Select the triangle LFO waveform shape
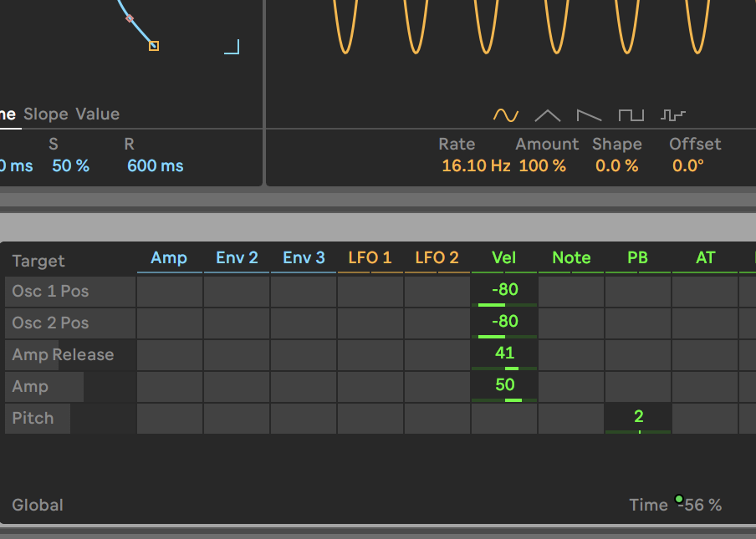Image resolution: width=756 pixels, height=539 pixels. click(548, 115)
